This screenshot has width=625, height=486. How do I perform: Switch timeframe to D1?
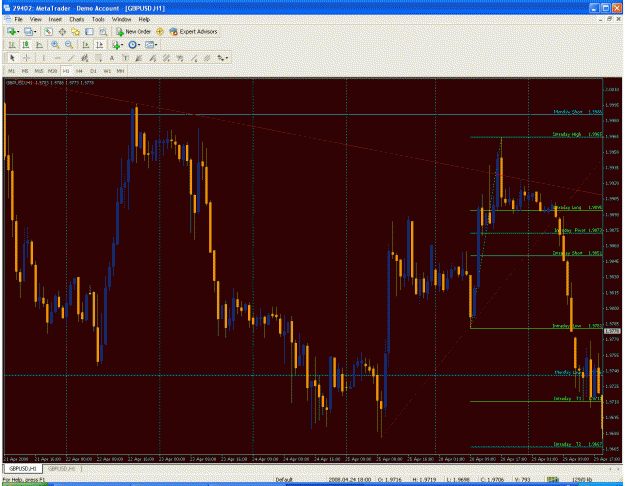click(x=93, y=71)
